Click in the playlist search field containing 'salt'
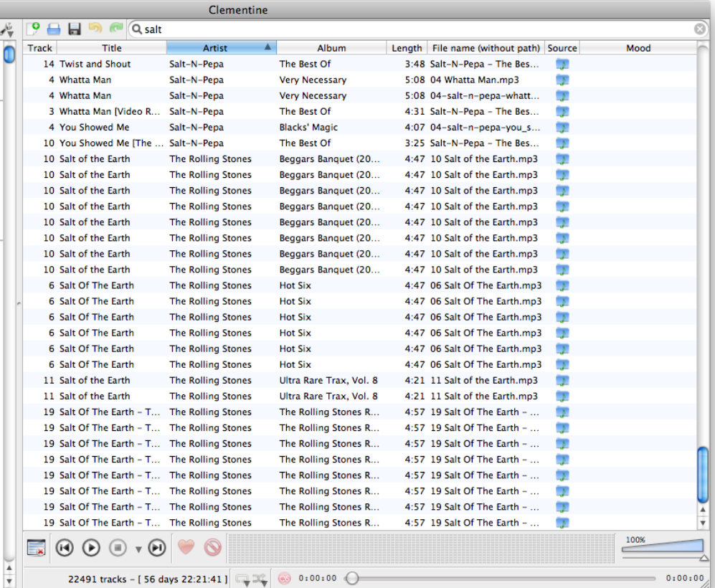The height and width of the screenshot is (588, 715). pos(417,29)
